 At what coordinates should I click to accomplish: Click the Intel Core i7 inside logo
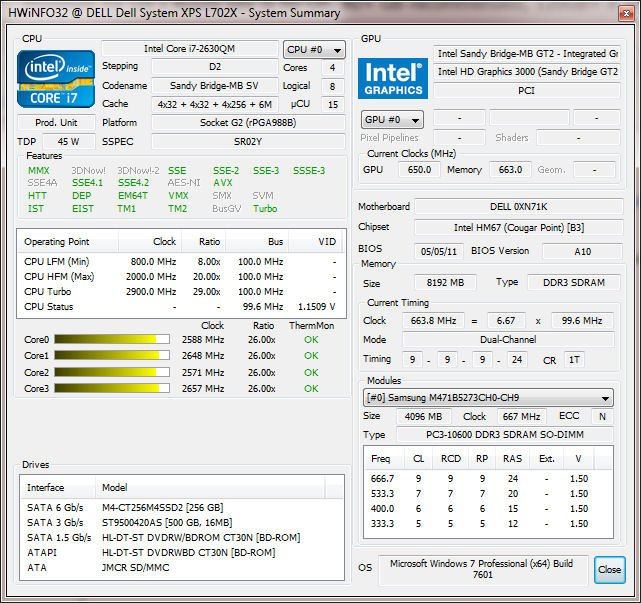click(56, 79)
